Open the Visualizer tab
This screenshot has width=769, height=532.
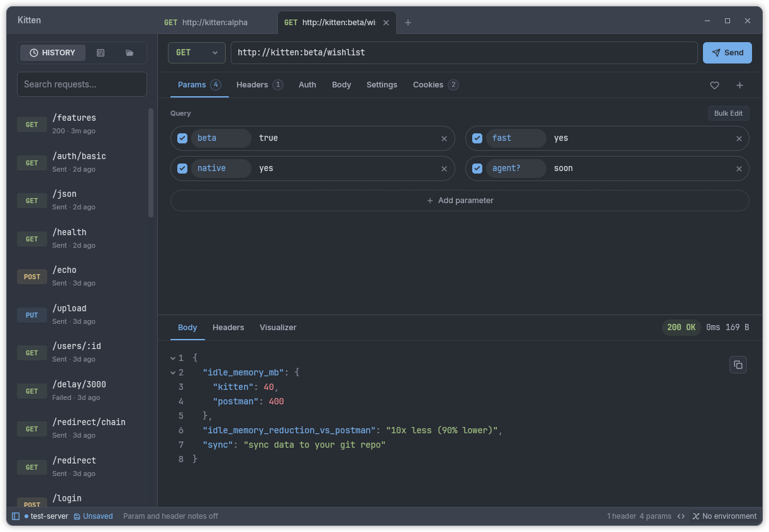pyautogui.click(x=278, y=328)
